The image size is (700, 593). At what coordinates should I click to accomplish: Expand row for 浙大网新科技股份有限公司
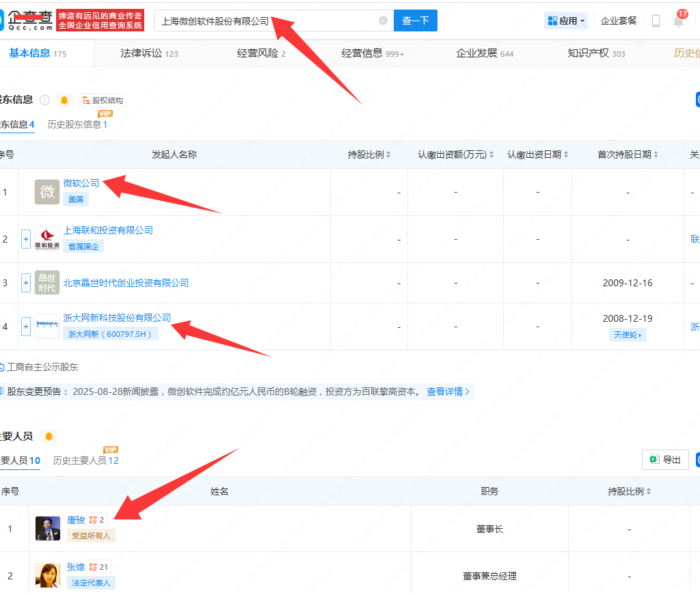[x=26, y=327]
